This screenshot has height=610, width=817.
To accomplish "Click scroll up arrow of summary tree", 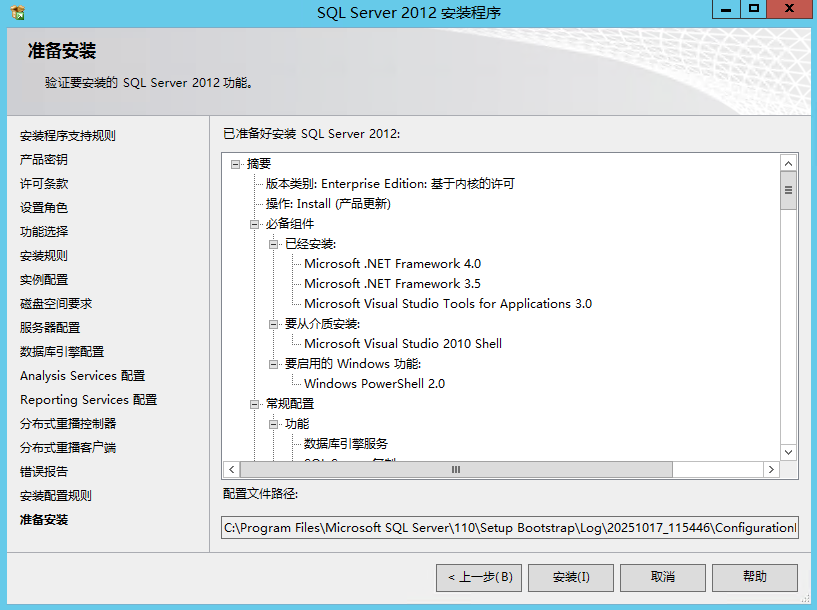I will pyautogui.click(x=788, y=164).
